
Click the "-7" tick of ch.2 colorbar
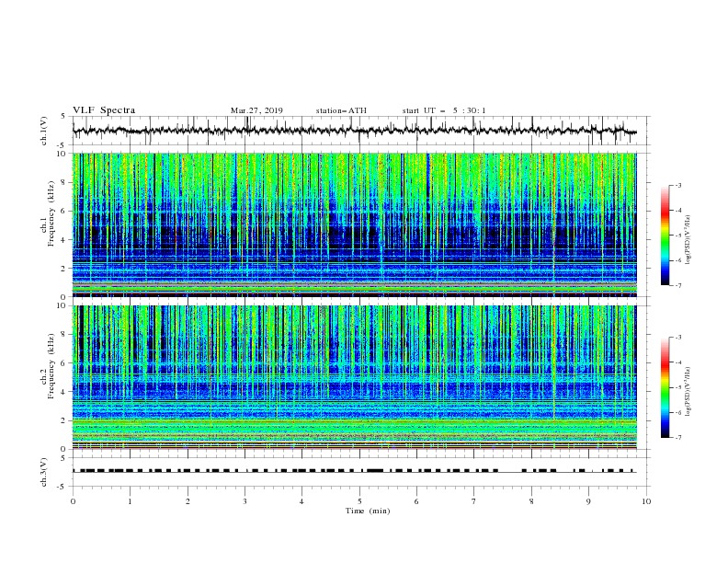click(677, 438)
